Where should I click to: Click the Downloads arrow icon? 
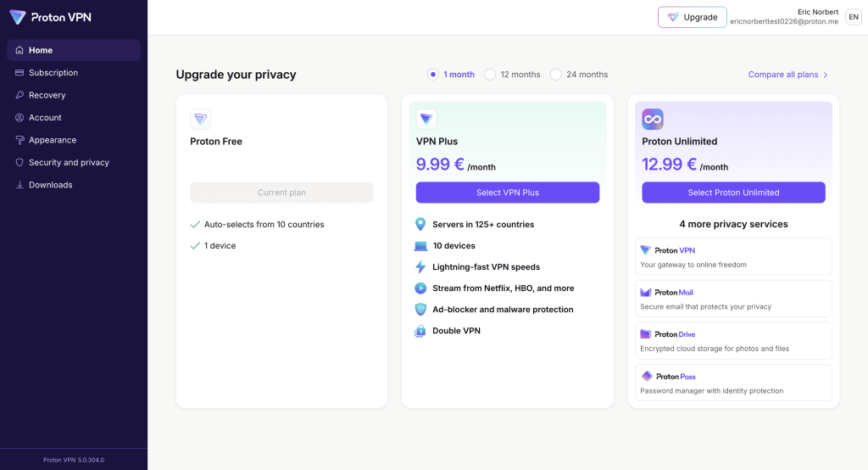(19, 185)
